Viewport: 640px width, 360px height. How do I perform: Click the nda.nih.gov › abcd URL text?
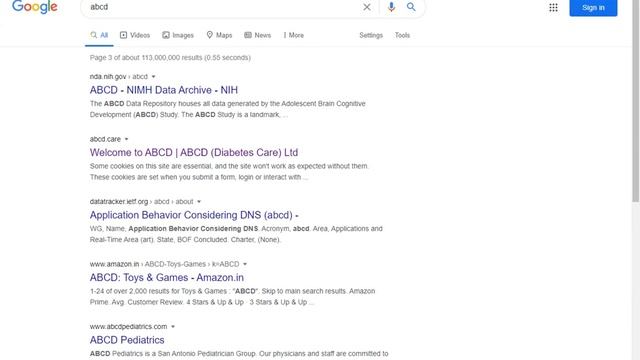coord(119,77)
